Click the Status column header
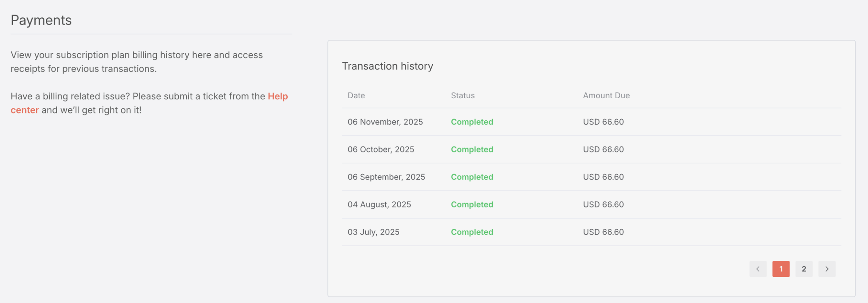Viewport: 868px width, 303px height. tap(462, 95)
